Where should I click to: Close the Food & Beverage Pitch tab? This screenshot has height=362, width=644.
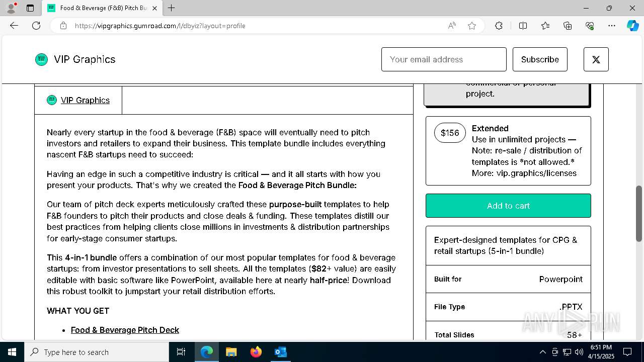(154, 8)
